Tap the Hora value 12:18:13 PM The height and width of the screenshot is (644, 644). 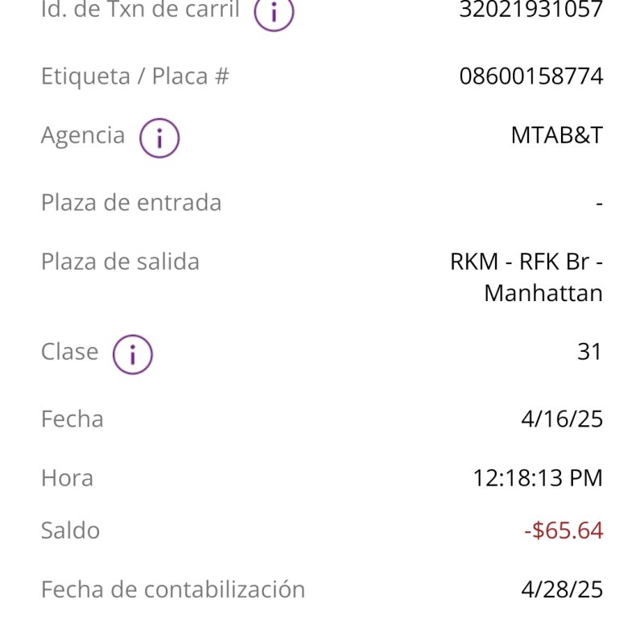538,478
